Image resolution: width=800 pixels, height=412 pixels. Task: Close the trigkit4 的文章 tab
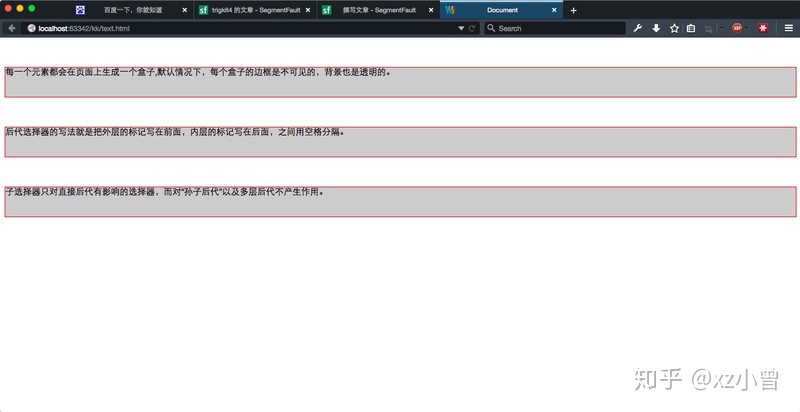(308, 10)
